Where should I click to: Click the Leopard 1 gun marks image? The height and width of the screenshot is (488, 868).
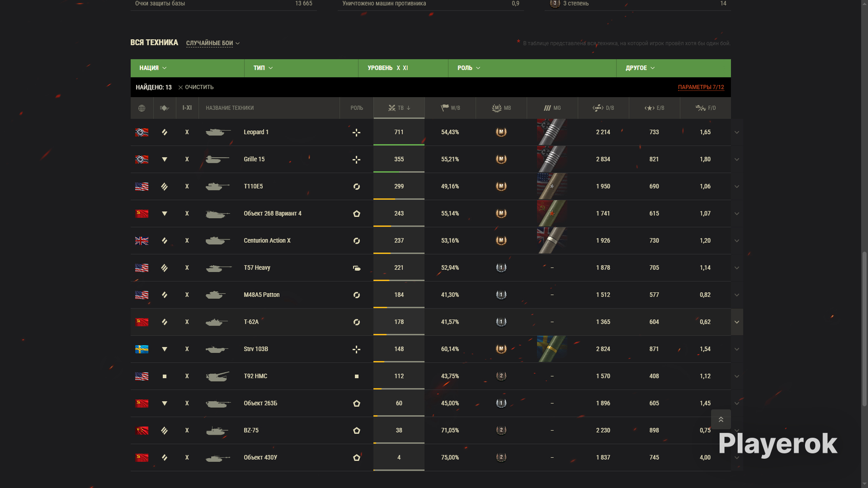(552, 132)
